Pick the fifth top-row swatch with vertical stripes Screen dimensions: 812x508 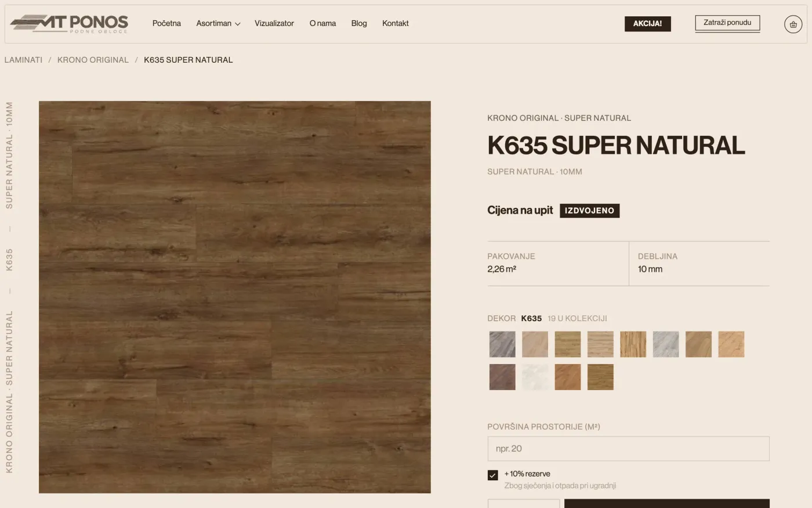pos(633,344)
